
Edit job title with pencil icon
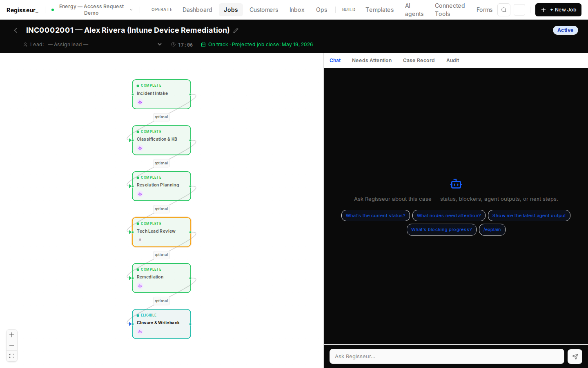(x=236, y=30)
